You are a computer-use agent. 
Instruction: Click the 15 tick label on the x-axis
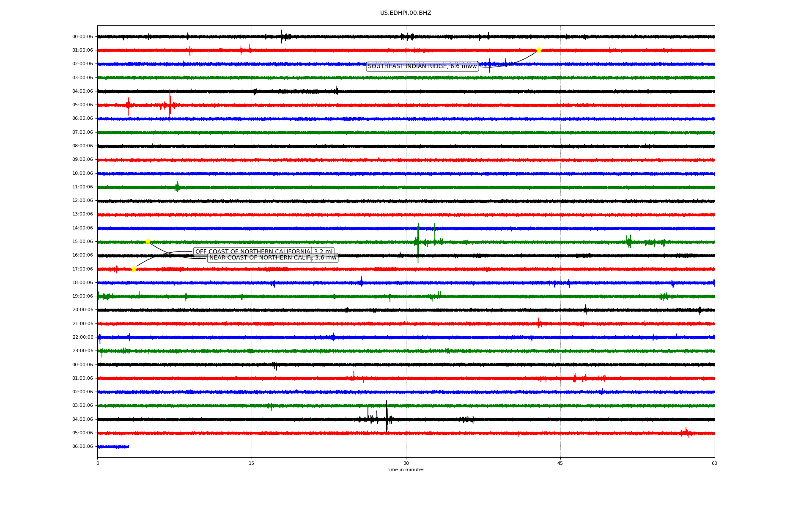tap(252, 463)
